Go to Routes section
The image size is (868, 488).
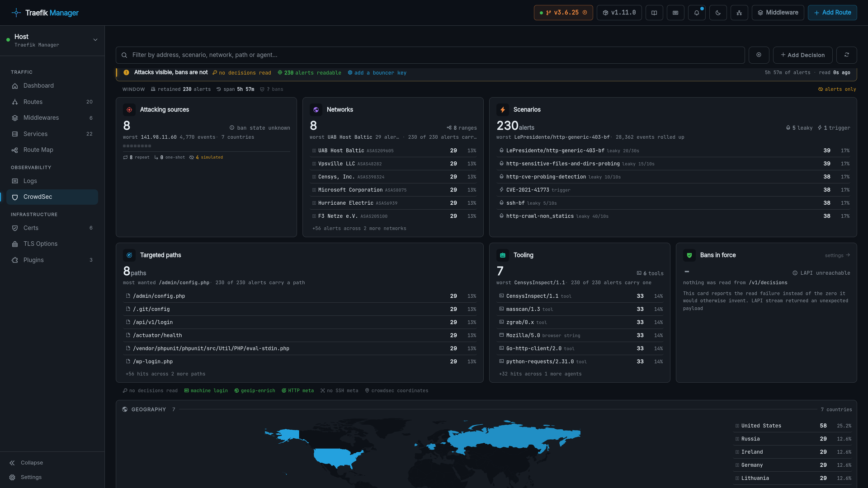click(52, 102)
